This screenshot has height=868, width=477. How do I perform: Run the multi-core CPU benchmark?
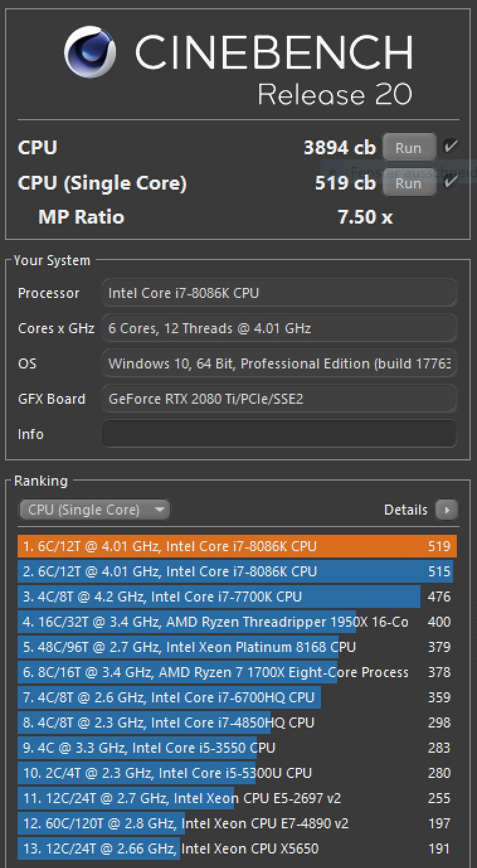pyautogui.click(x=409, y=147)
